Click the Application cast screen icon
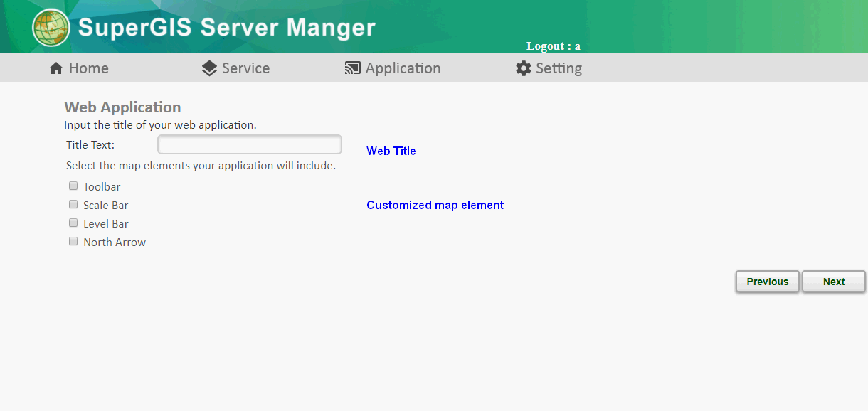The image size is (868, 411). coord(352,68)
